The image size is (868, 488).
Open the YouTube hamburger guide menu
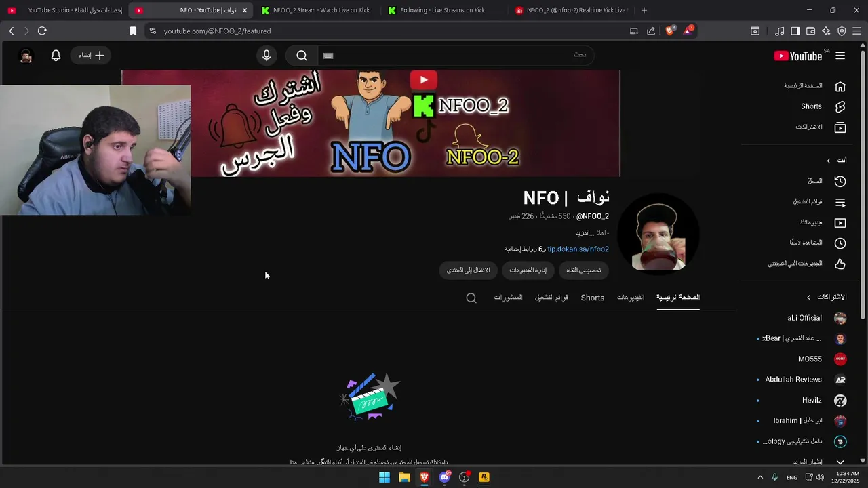click(840, 56)
